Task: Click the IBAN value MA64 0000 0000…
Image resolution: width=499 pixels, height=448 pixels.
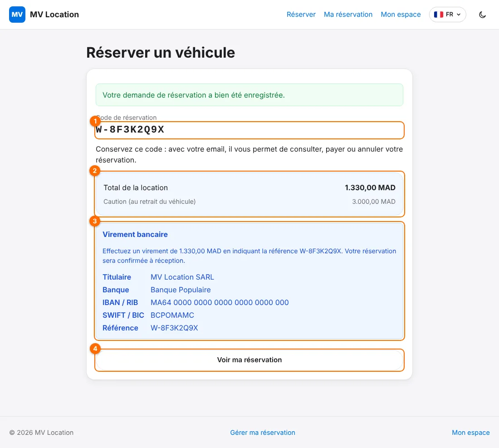Action: pyautogui.click(x=220, y=302)
